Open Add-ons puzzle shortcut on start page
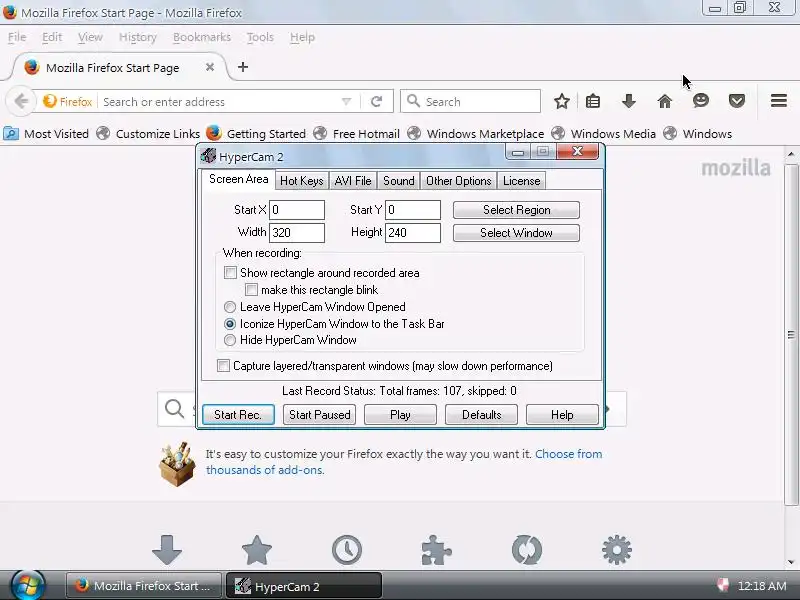This screenshot has height=600, width=800. [436, 550]
